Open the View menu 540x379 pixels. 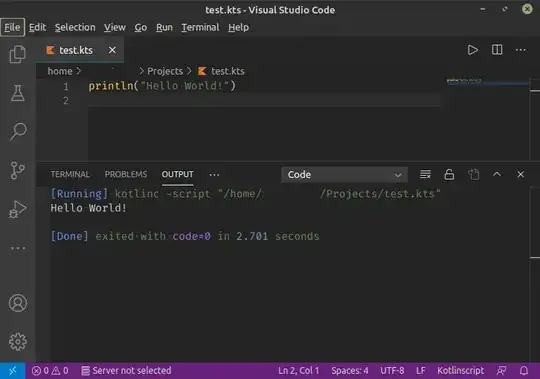tap(115, 27)
